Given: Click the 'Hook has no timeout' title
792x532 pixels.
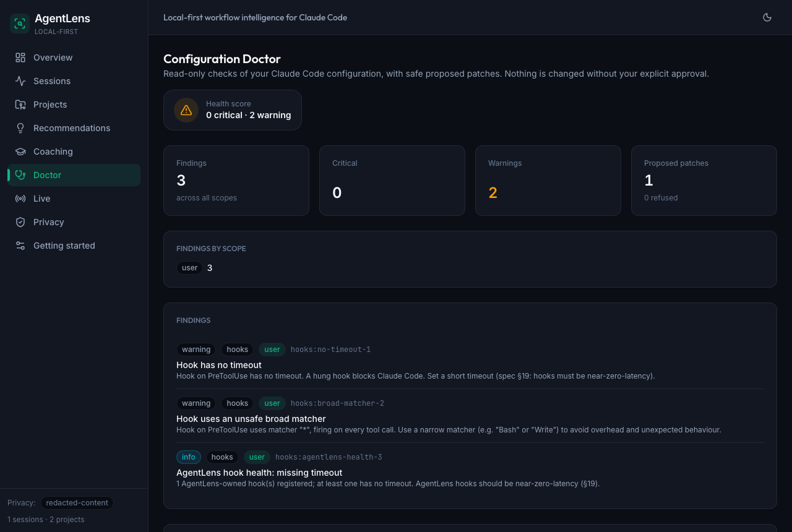Looking at the screenshot, I should coord(219,365).
